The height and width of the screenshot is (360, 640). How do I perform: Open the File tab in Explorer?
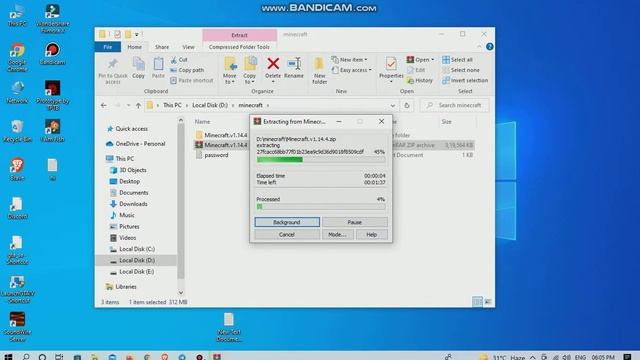[x=108, y=47]
